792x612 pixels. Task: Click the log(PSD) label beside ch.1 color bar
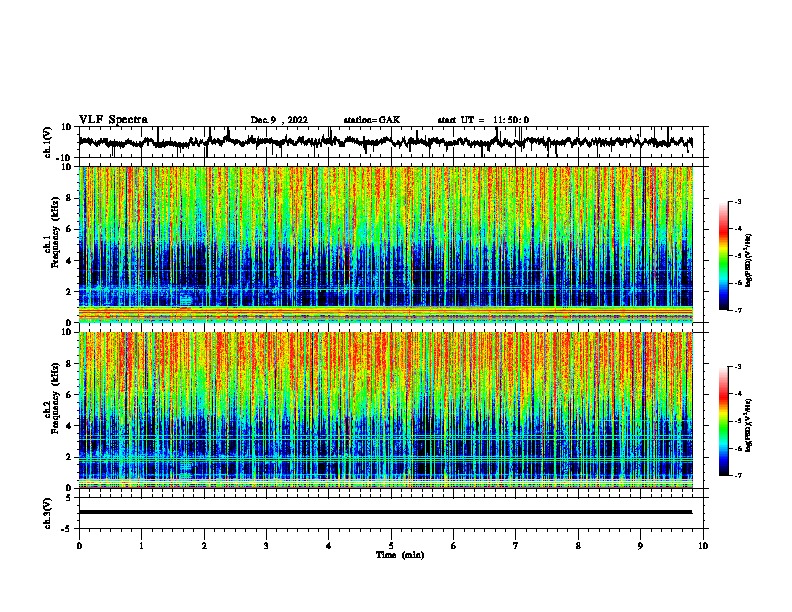[749, 260]
